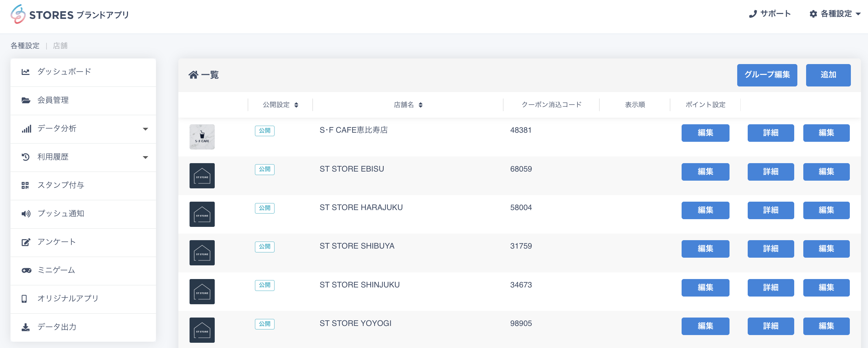Click 詳細 for ST STORE EBISU
Viewport: 868px width, 348px height.
click(x=771, y=172)
